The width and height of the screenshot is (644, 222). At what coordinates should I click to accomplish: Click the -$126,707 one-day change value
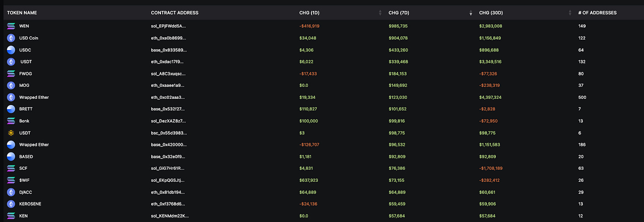click(310, 145)
